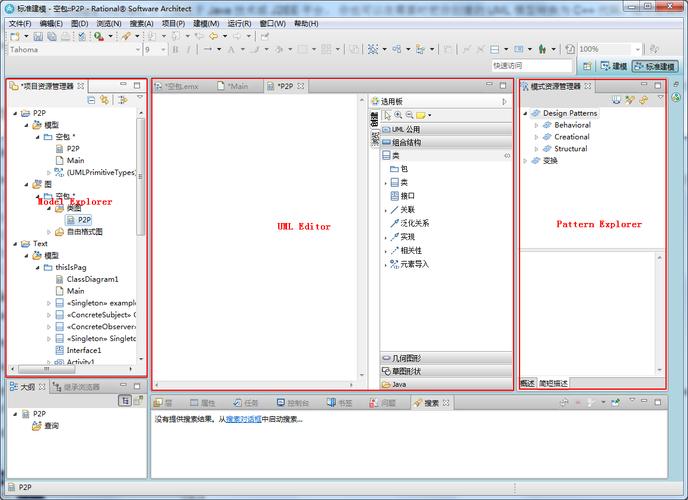Screen dimensions: 688x500
Task: Open the 建模(M) menu
Action: [206, 23]
